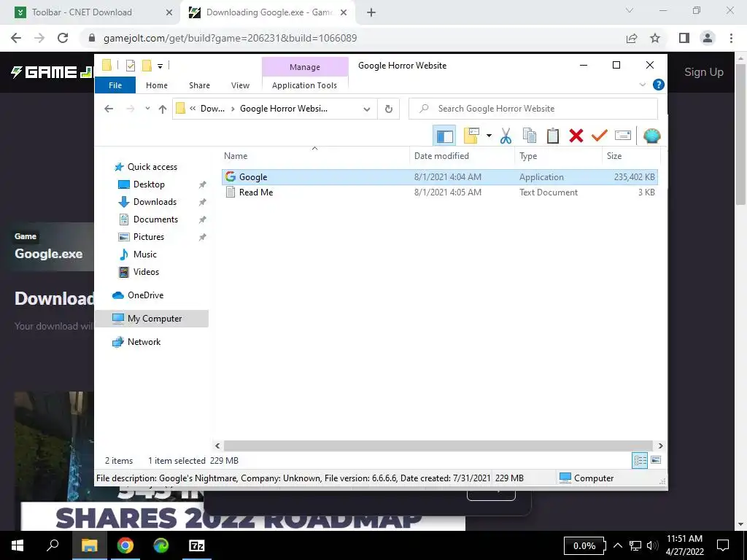
Task: Open the File menu in Explorer
Action: pos(115,85)
